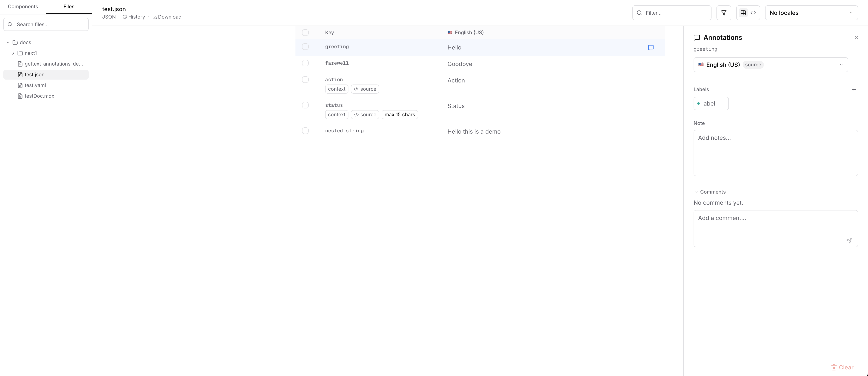Download the test.json file

(x=167, y=17)
